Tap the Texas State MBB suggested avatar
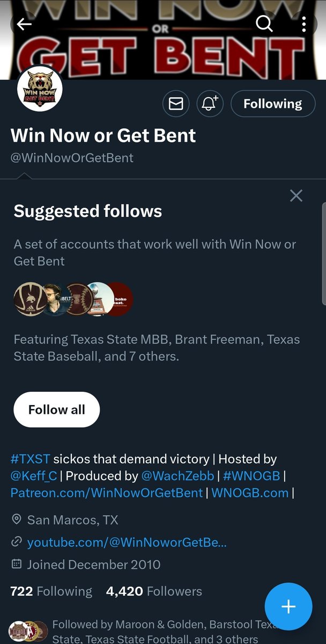 (x=29, y=299)
